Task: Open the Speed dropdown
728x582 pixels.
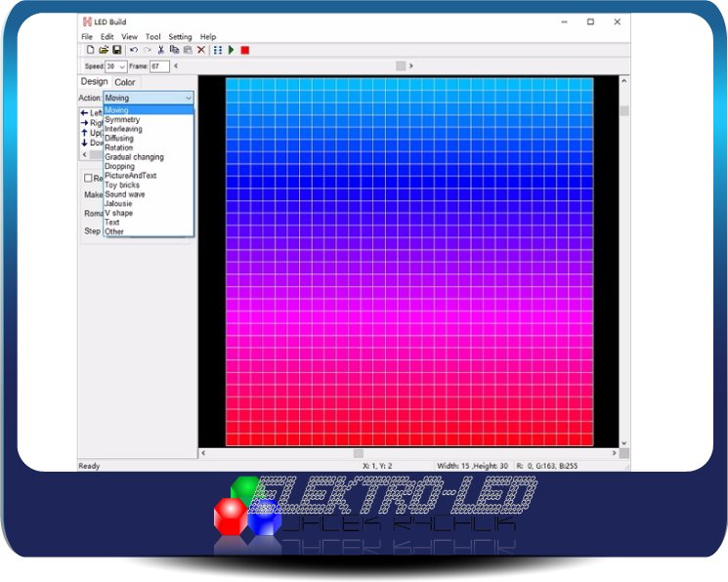Action: tap(122, 66)
